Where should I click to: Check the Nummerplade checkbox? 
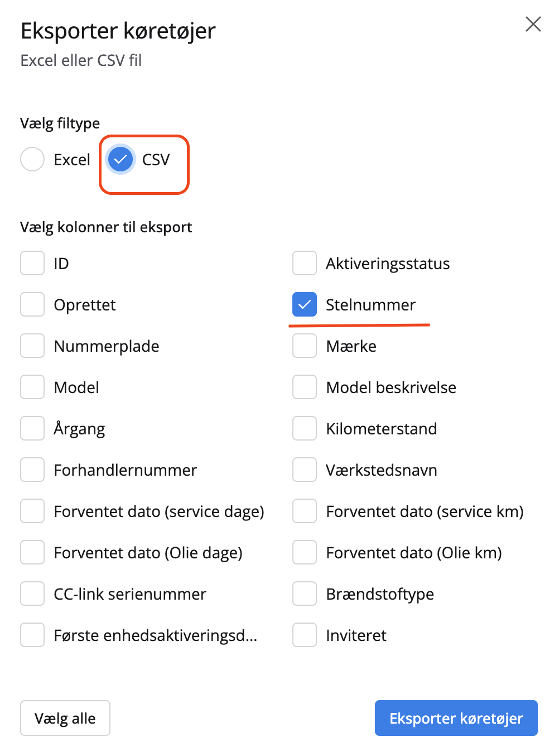32,346
